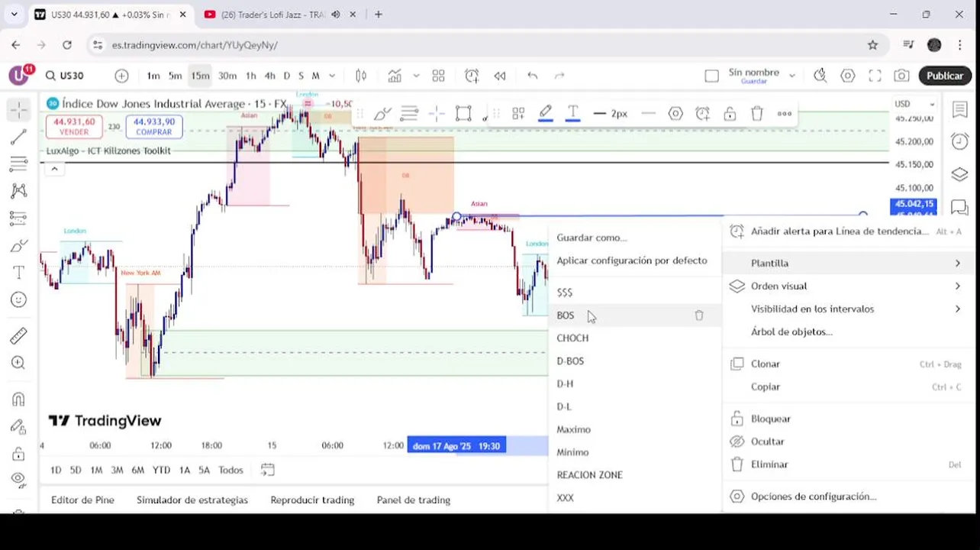This screenshot has height=550, width=980.
Task: Open the Editor de Pine tab
Action: point(82,500)
